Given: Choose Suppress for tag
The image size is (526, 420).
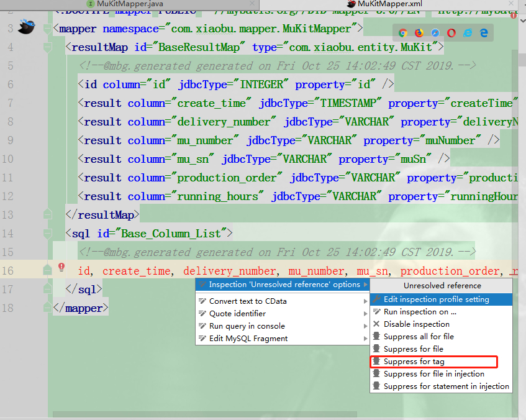Looking at the screenshot, I should (441, 361).
